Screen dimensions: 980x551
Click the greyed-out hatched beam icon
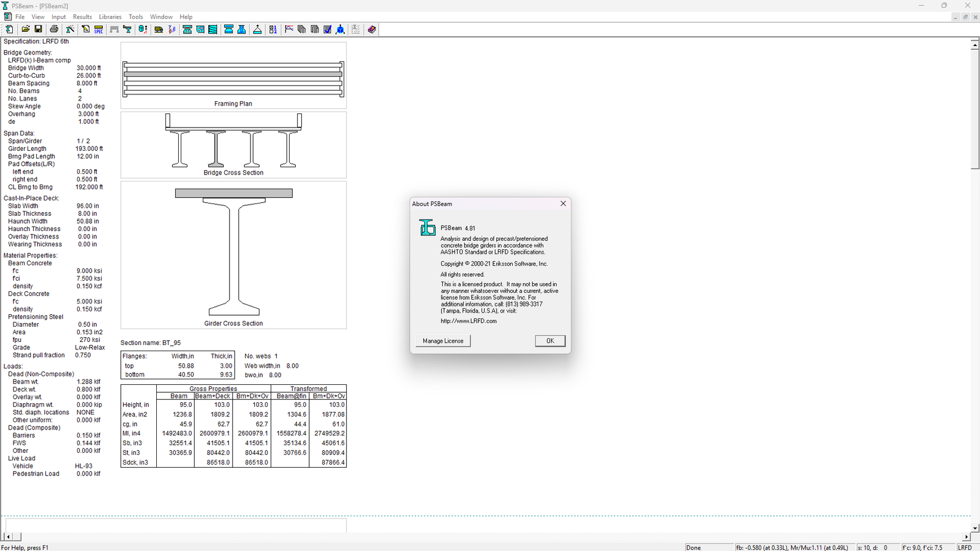click(356, 29)
